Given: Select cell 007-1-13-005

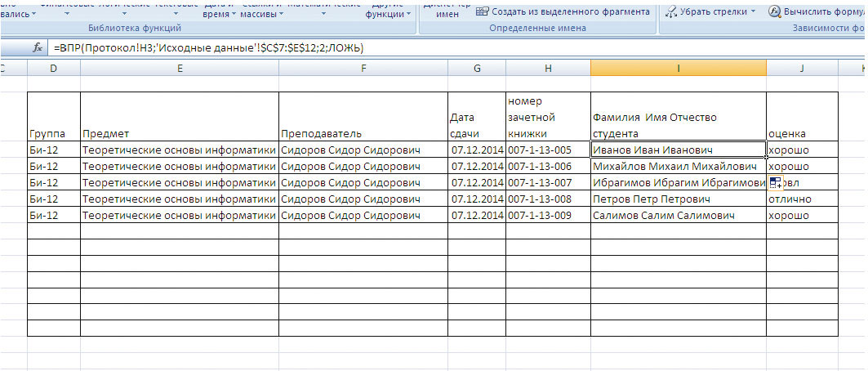Looking at the screenshot, I should [x=548, y=150].
